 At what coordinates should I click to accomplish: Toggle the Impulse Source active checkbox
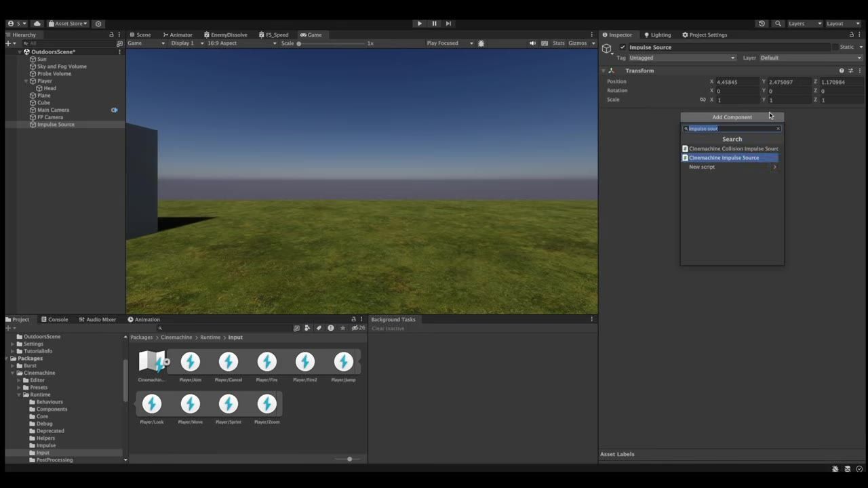[623, 47]
